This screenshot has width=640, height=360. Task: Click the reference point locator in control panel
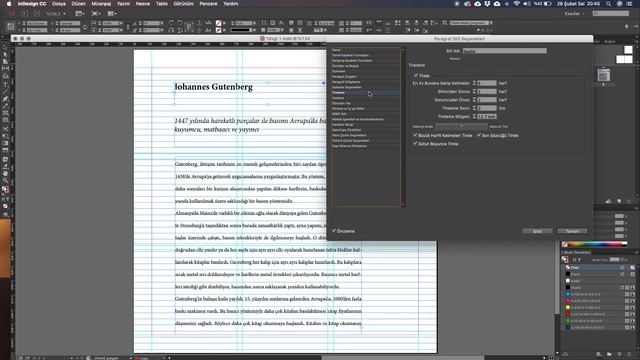pyautogui.click(x=11, y=27)
